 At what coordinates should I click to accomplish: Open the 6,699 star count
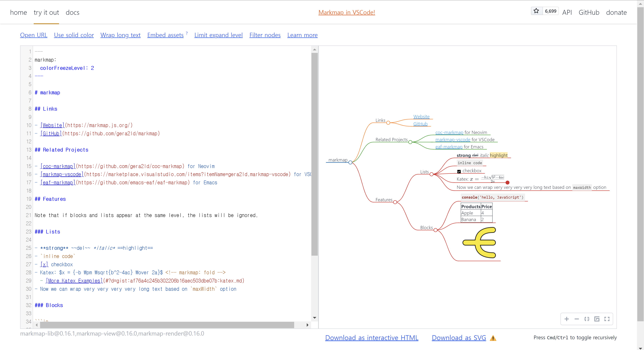click(x=550, y=11)
